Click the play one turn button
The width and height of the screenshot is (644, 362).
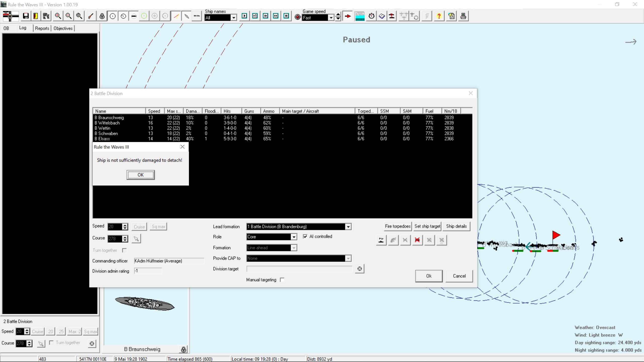tap(244, 16)
